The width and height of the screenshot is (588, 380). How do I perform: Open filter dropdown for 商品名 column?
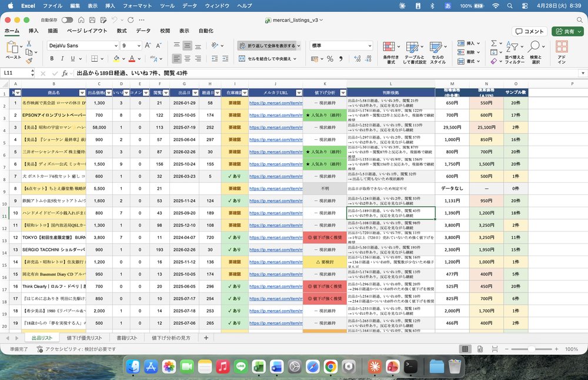(82, 93)
